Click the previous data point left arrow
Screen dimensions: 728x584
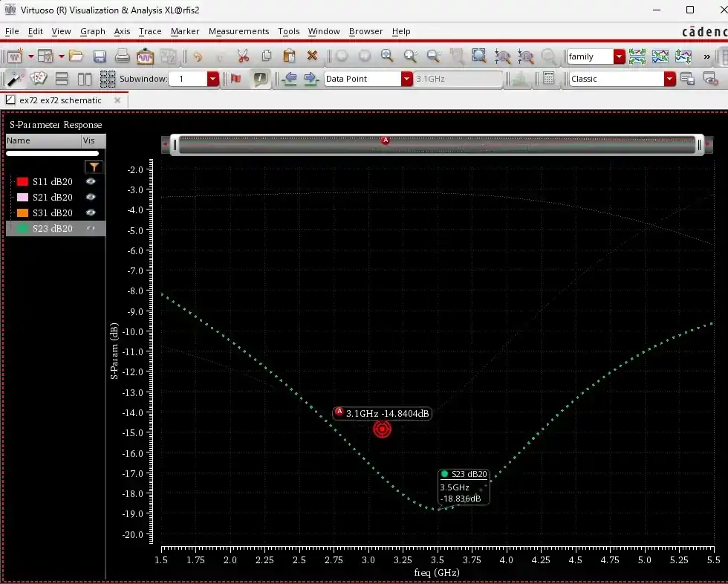289,79
